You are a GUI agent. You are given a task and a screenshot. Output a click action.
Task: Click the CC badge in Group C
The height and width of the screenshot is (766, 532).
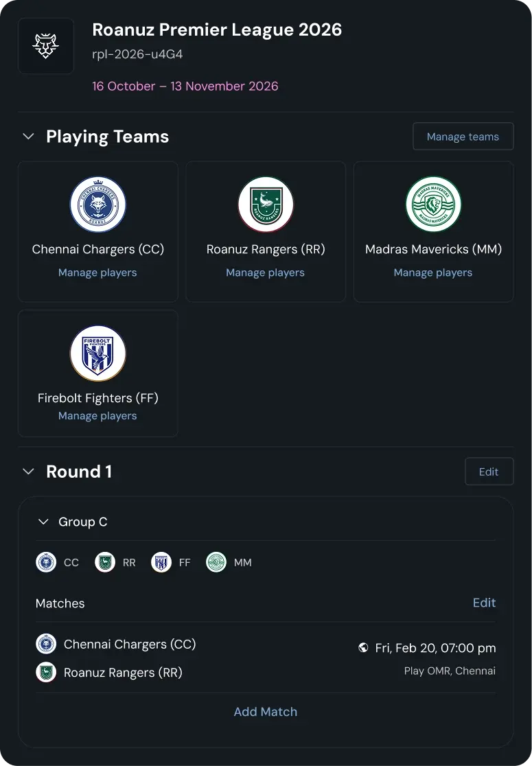(46, 562)
